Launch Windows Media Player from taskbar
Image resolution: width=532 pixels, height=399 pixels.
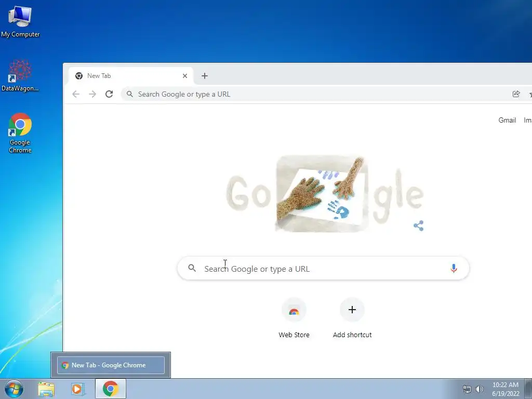pyautogui.click(x=77, y=389)
